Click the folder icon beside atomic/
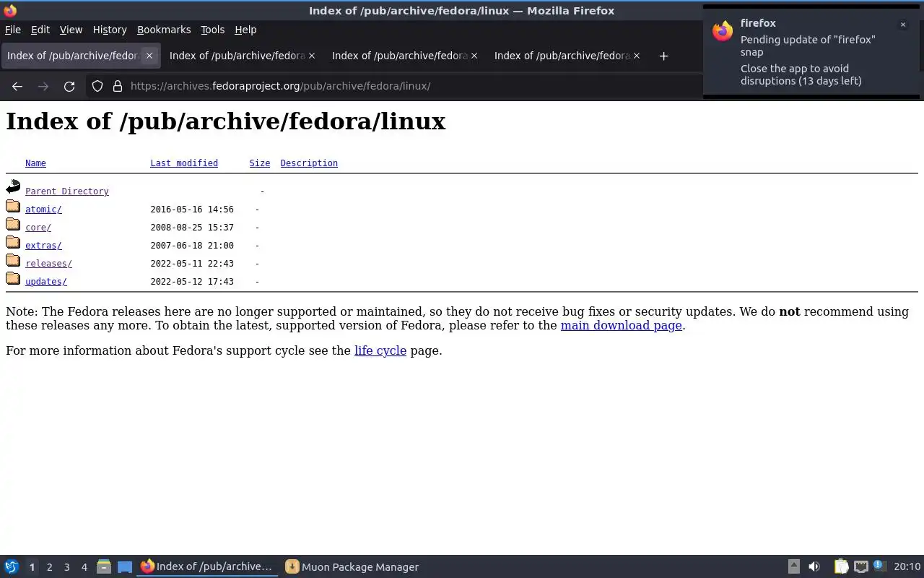924x578 pixels. point(13,207)
